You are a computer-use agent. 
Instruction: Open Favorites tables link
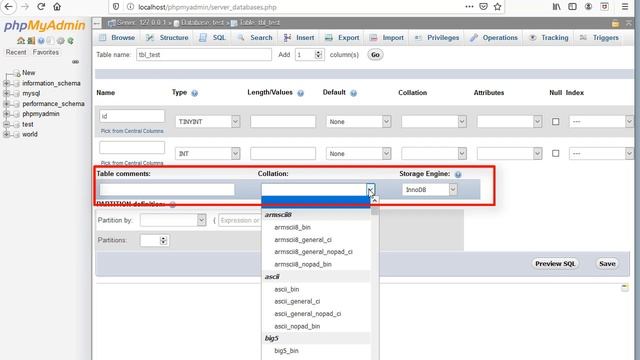(46, 52)
